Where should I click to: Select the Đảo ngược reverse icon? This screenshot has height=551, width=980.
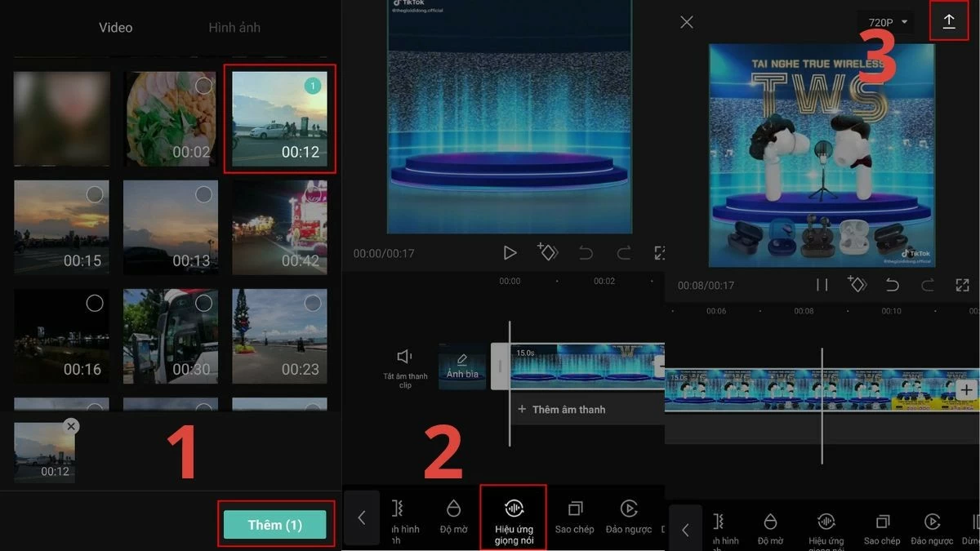[x=628, y=517]
